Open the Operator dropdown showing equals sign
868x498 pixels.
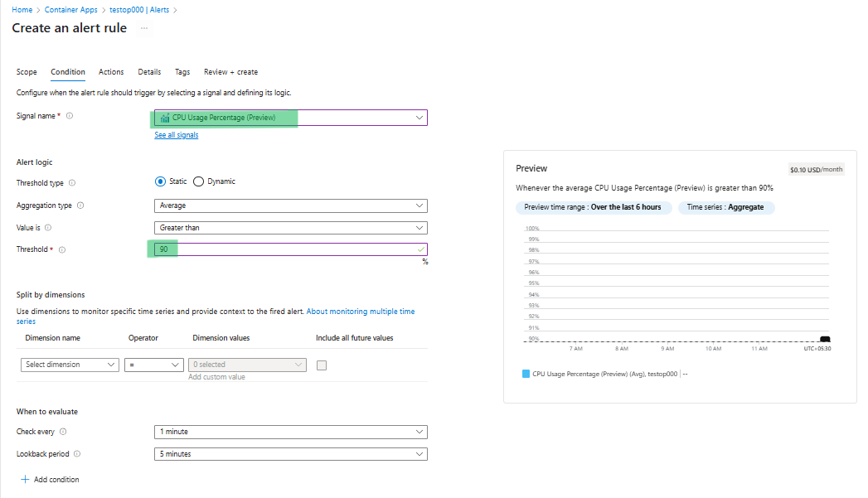tap(154, 365)
